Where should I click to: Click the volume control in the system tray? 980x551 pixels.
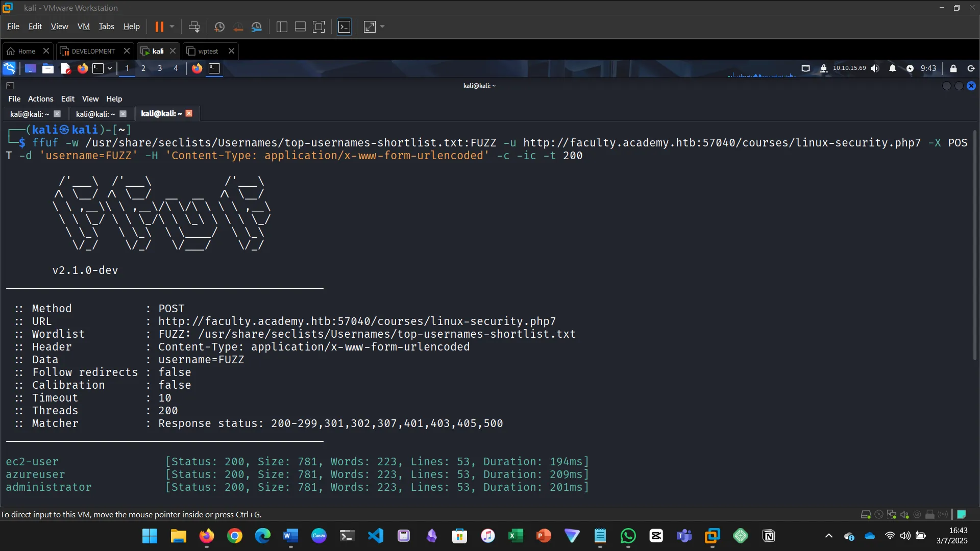(875, 68)
